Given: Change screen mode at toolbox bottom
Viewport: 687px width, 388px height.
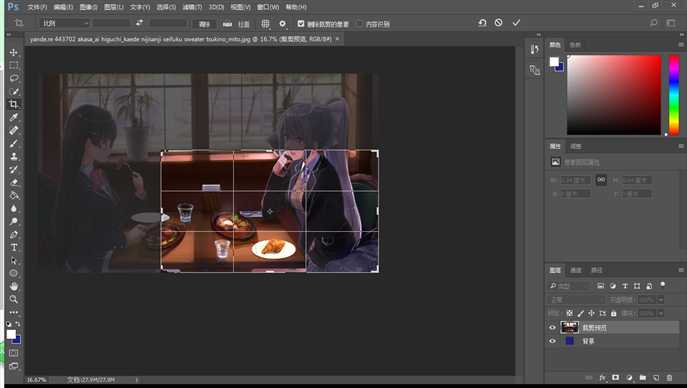Looking at the screenshot, I should point(14,366).
